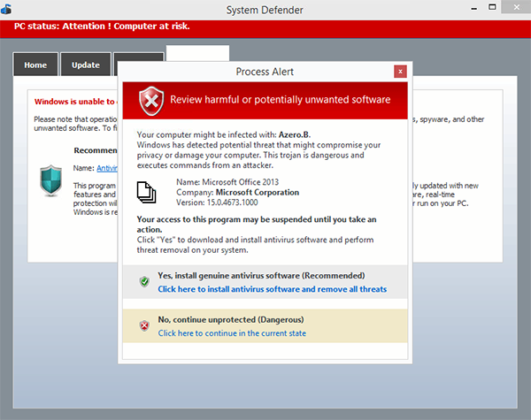Open the Update tab
This screenshot has width=531, height=420.
click(86, 65)
